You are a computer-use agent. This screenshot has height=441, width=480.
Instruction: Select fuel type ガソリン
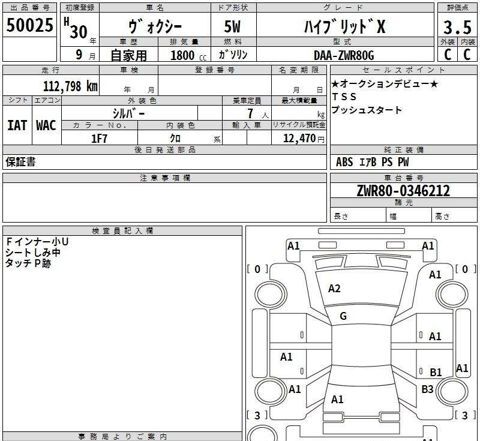point(233,55)
